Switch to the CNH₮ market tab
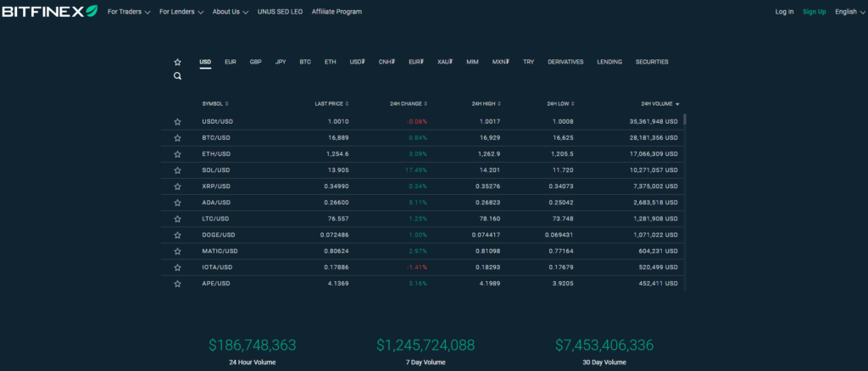The width and height of the screenshot is (868, 371). tap(387, 62)
